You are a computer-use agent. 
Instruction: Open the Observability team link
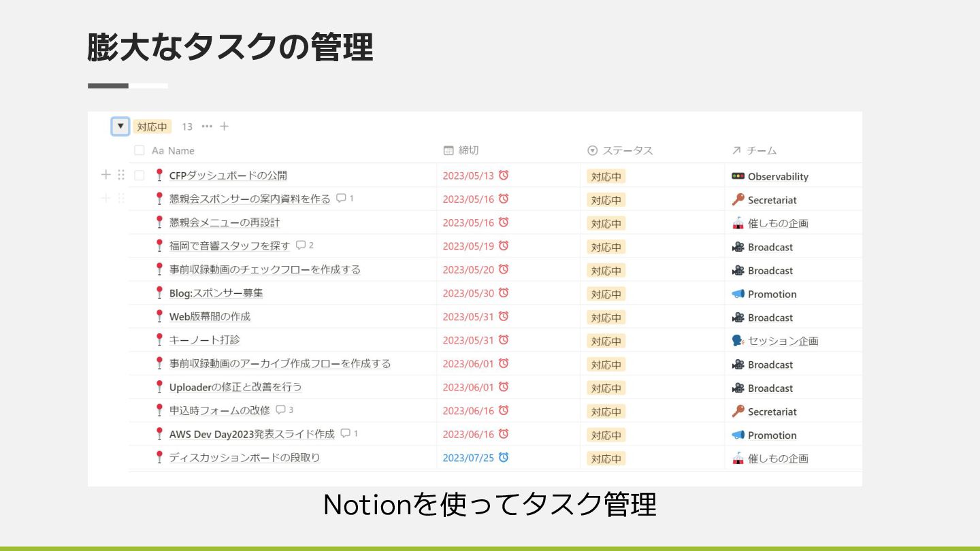[777, 177]
